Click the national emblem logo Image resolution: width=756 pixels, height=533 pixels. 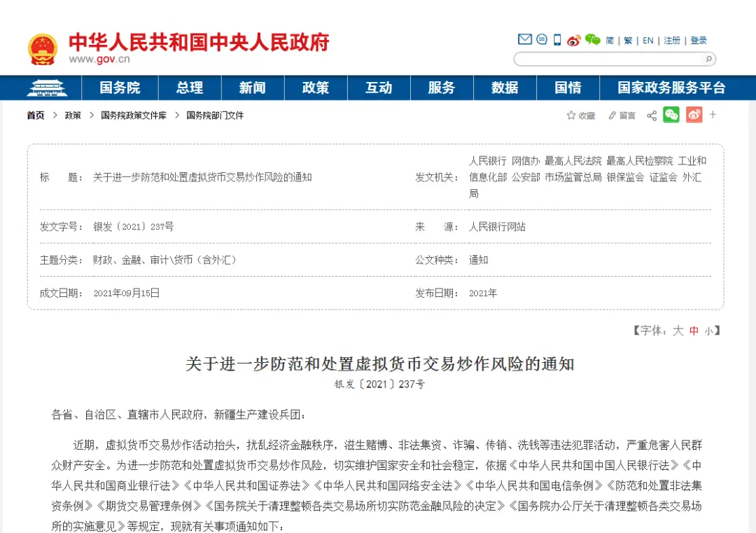[x=43, y=49]
